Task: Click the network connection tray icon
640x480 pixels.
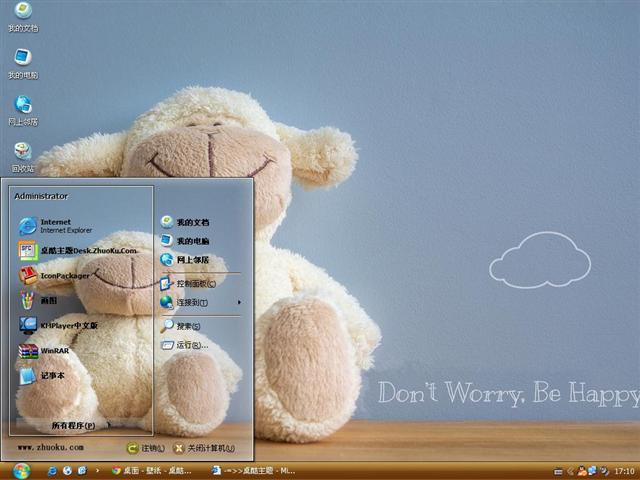Action: [592, 471]
